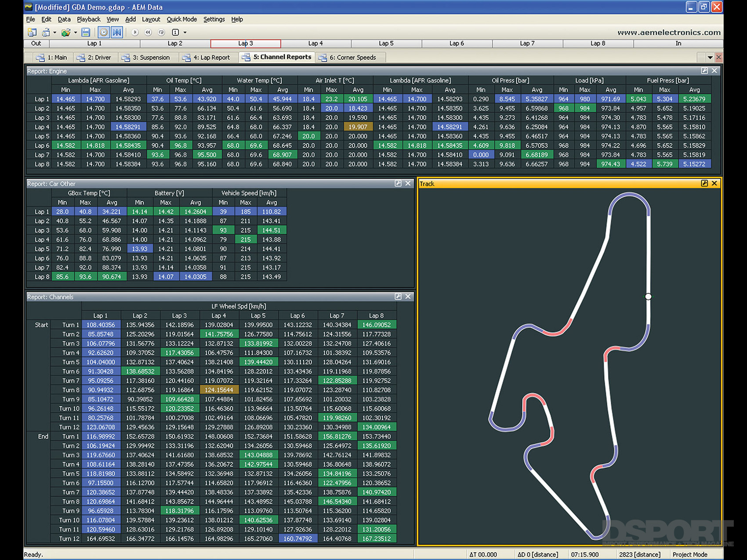Click the white position marker on track
The height and width of the screenshot is (560, 747).
point(648,296)
